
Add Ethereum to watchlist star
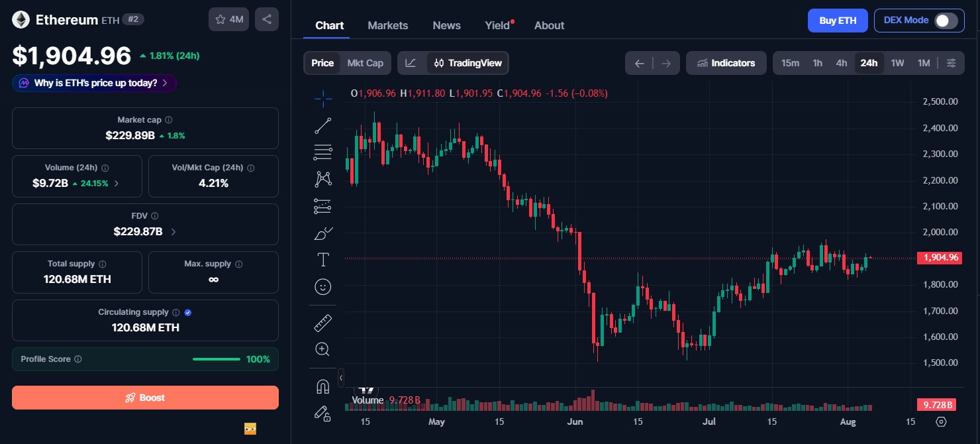click(x=228, y=19)
